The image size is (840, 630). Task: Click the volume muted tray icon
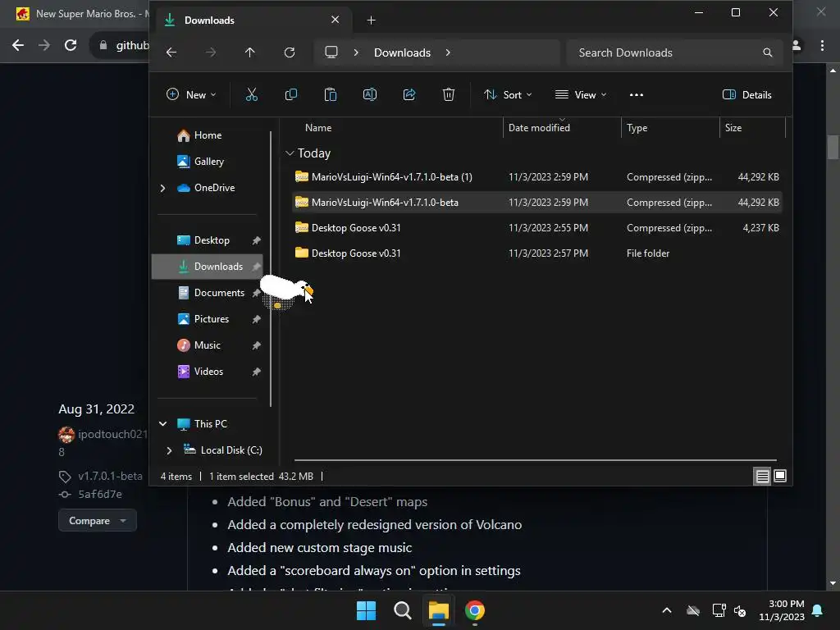coord(740,610)
